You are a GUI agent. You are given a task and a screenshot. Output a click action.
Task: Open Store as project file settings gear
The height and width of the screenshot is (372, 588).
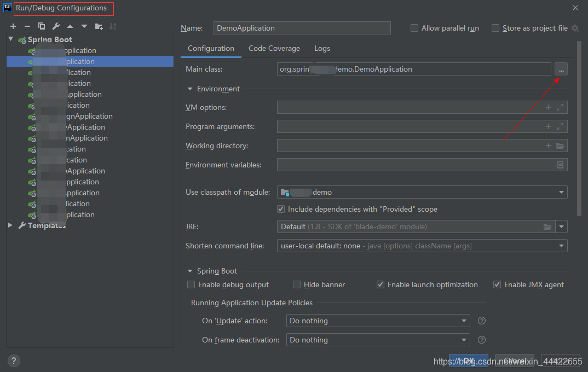coord(575,28)
